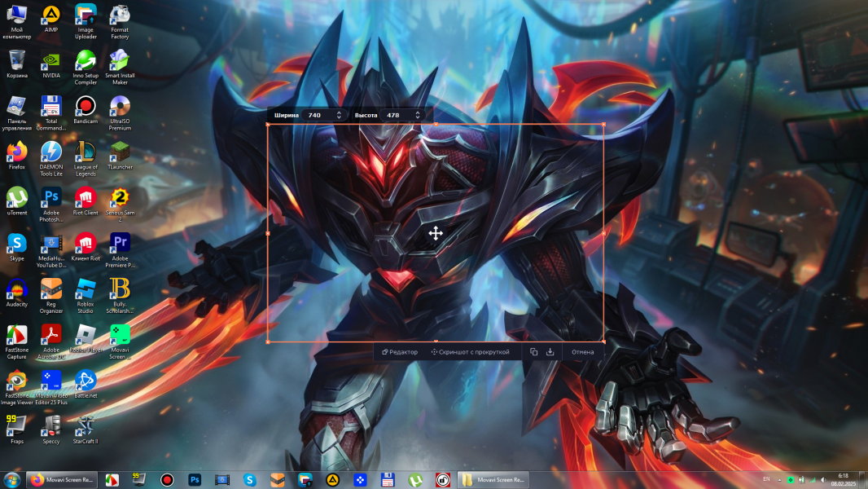The width and height of the screenshot is (868, 489).
Task: Select the Roblox Studio desktop icon
Action: coord(85,296)
